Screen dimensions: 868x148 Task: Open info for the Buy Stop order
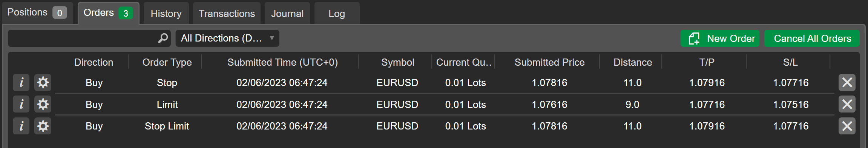(21, 82)
